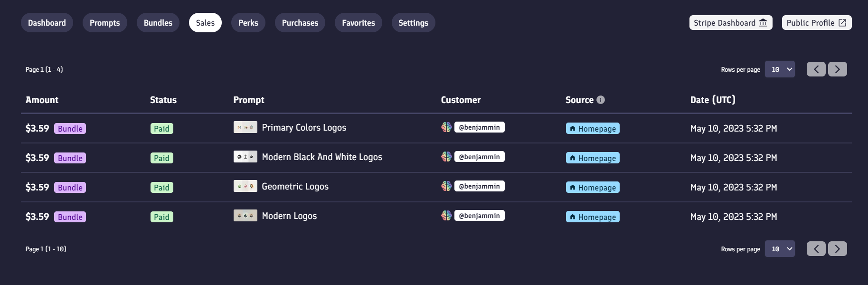Go to the Bundles tab
868x285 pixels.
pyautogui.click(x=158, y=23)
